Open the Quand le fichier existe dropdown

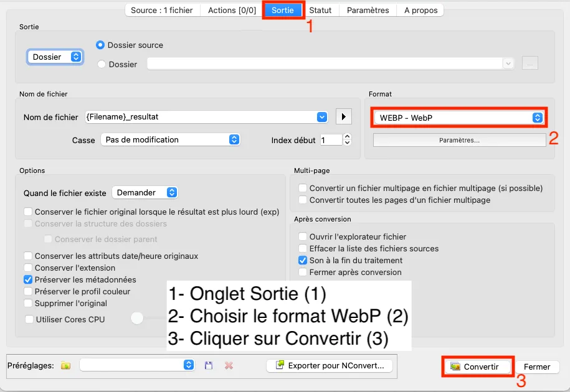[145, 193]
